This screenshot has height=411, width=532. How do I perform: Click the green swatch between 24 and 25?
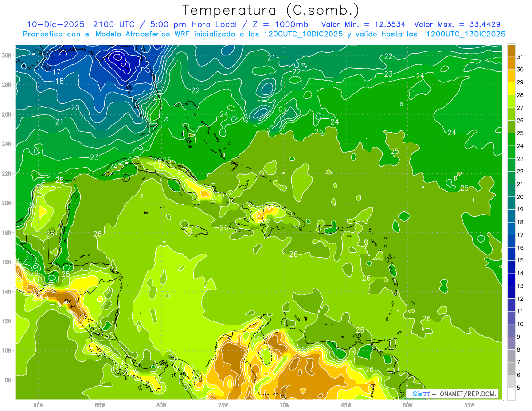click(511, 140)
